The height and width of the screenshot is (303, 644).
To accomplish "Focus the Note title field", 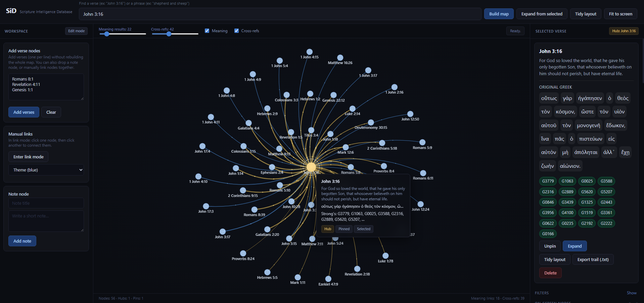I will click(46, 203).
